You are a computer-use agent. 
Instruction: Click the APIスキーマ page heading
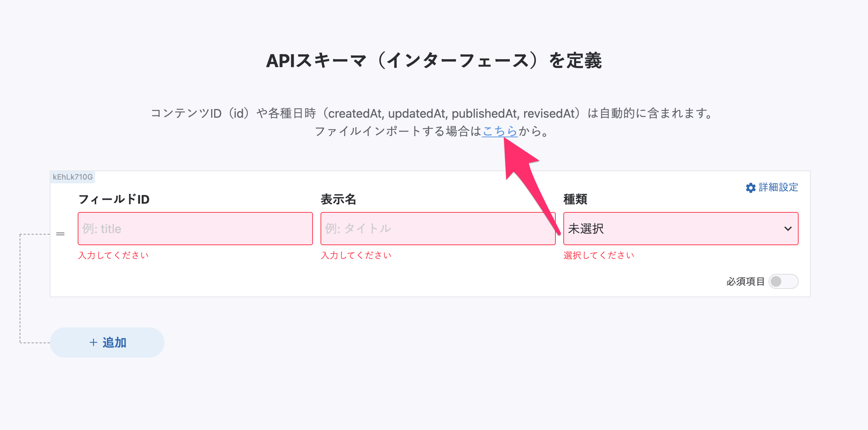click(x=434, y=61)
